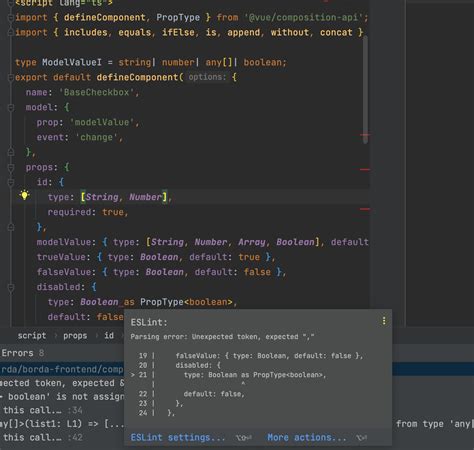Select the highlighted 'rda/borda-frontend/comp' error row

point(62,369)
